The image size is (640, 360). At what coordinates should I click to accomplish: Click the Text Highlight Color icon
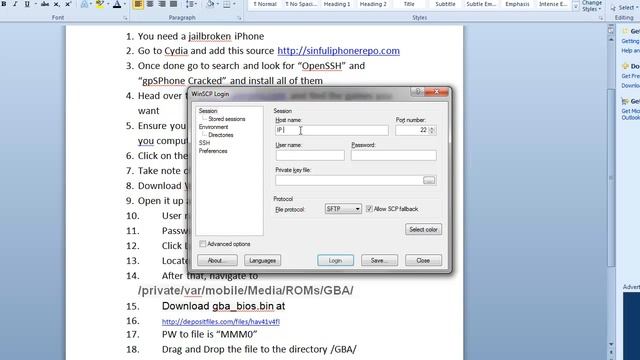100,4
